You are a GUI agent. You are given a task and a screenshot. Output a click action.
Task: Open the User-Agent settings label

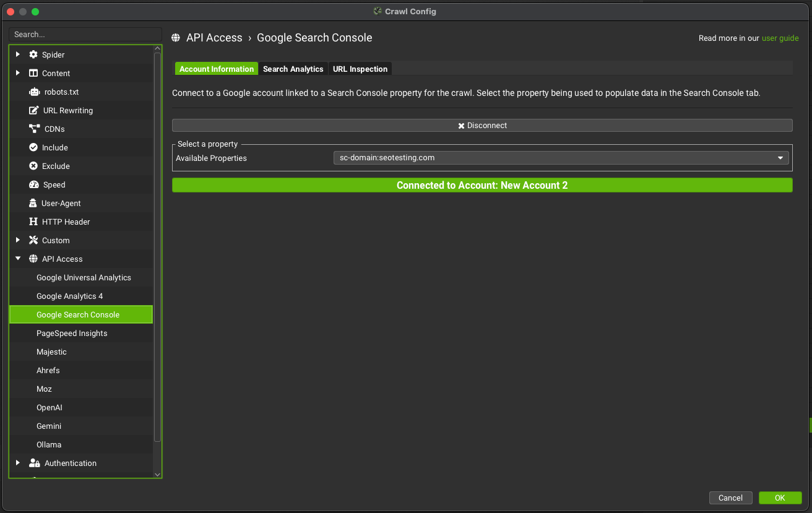61,203
